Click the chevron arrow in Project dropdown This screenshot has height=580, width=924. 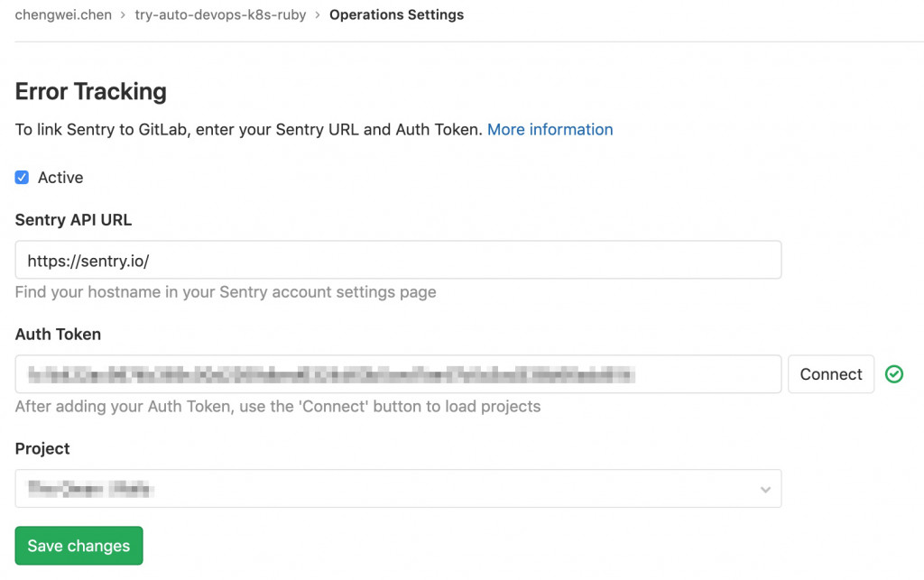(765, 490)
